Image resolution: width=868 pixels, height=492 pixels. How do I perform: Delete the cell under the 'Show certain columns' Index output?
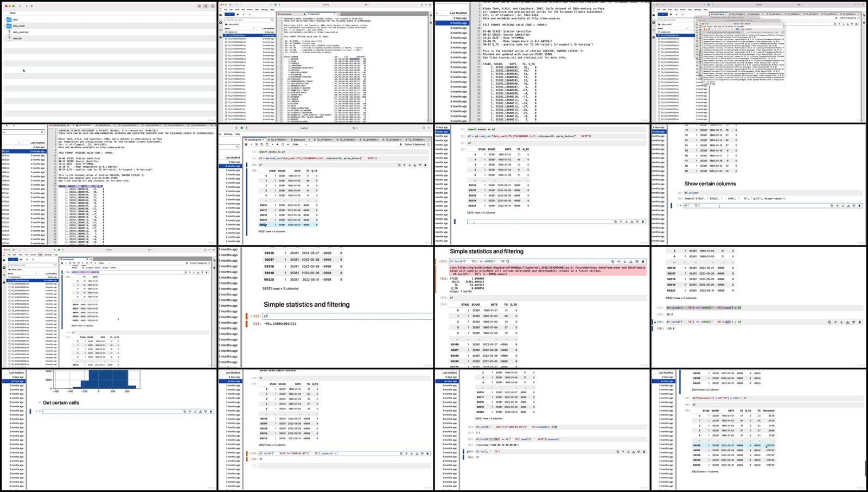pyautogui.click(x=859, y=206)
